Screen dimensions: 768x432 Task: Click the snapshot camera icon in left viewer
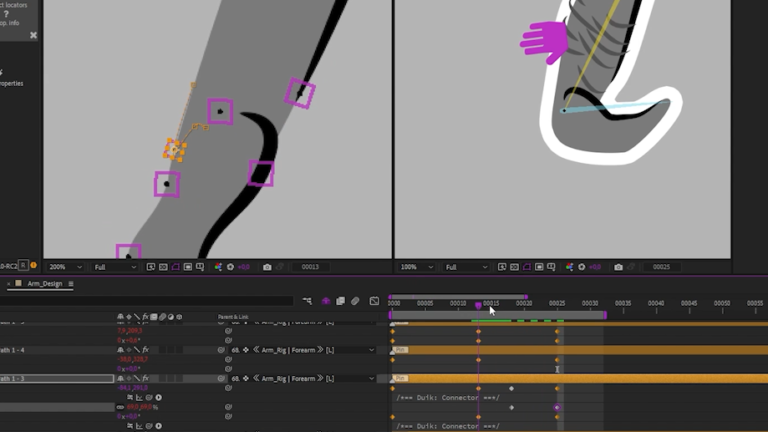(267, 268)
